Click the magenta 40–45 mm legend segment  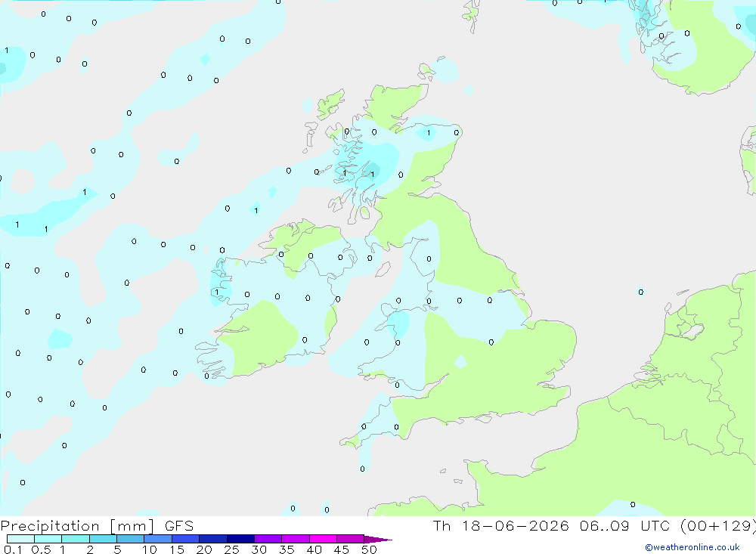click(x=323, y=539)
